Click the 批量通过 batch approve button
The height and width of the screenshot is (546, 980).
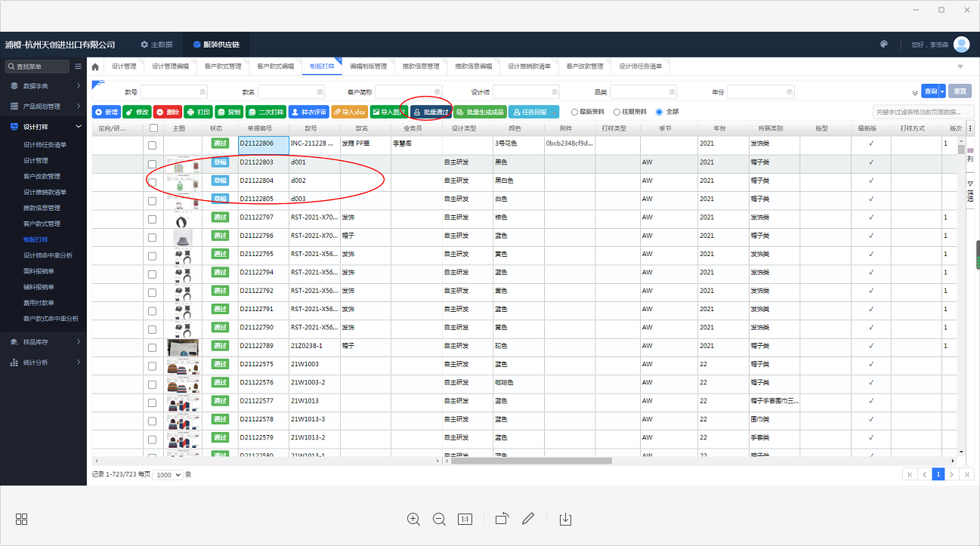(x=431, y=112)
